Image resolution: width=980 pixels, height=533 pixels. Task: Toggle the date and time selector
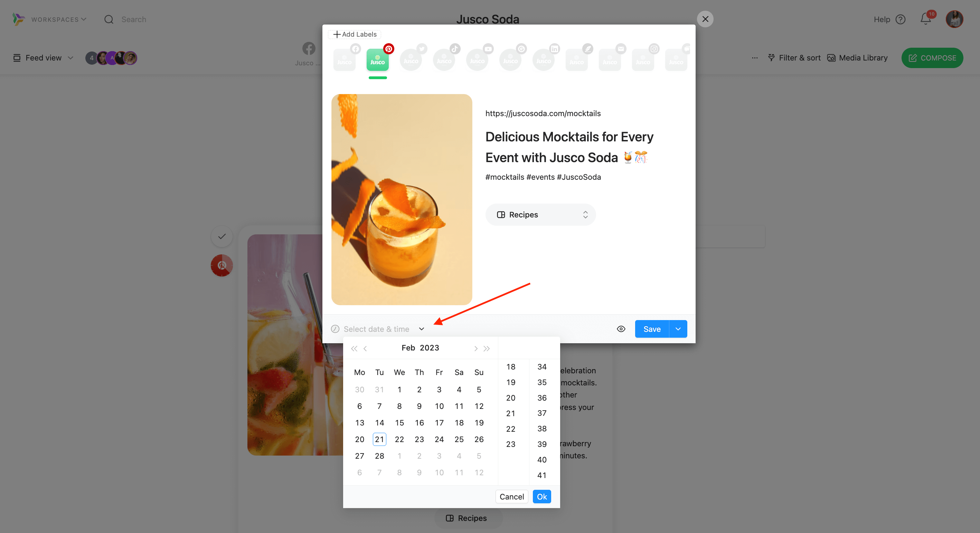pos(421,328)
